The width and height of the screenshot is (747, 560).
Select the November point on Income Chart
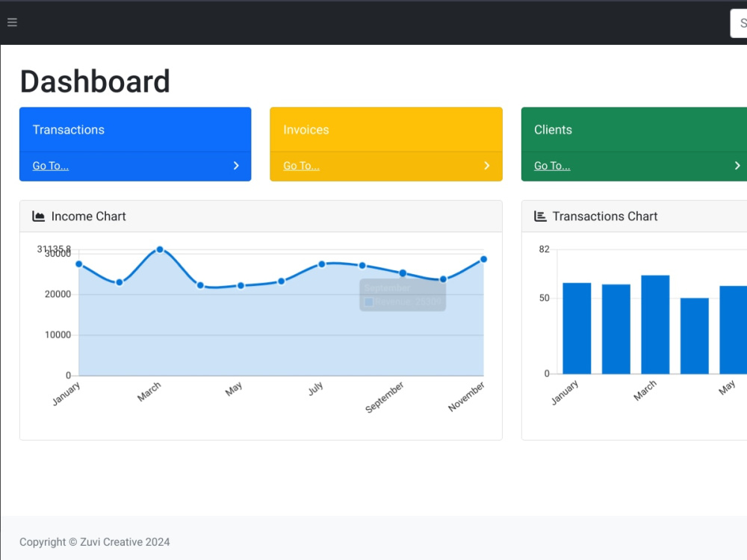tap(483, 259)
